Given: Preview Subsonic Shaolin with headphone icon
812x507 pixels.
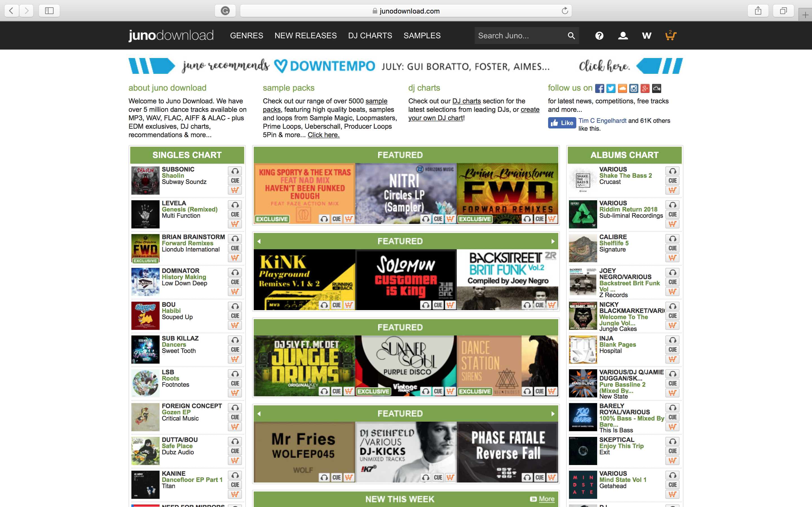Looking at the screenshot, I should click(x=235, y=171).
